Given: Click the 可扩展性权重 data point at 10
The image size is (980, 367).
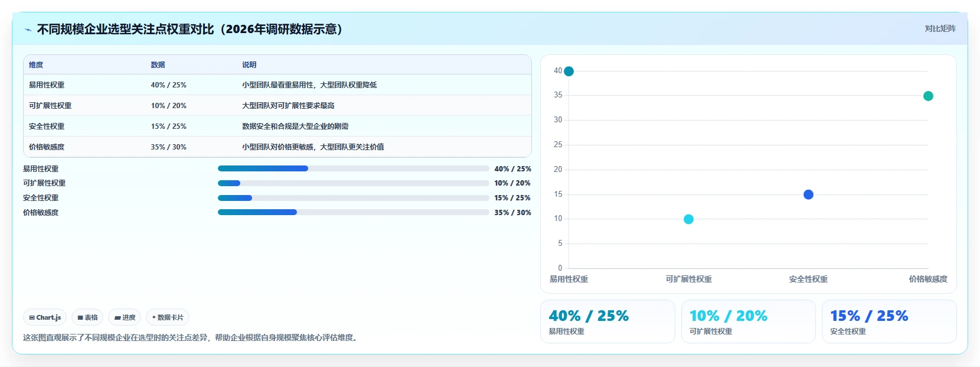Looking at the screenshot, I should 688,219.
